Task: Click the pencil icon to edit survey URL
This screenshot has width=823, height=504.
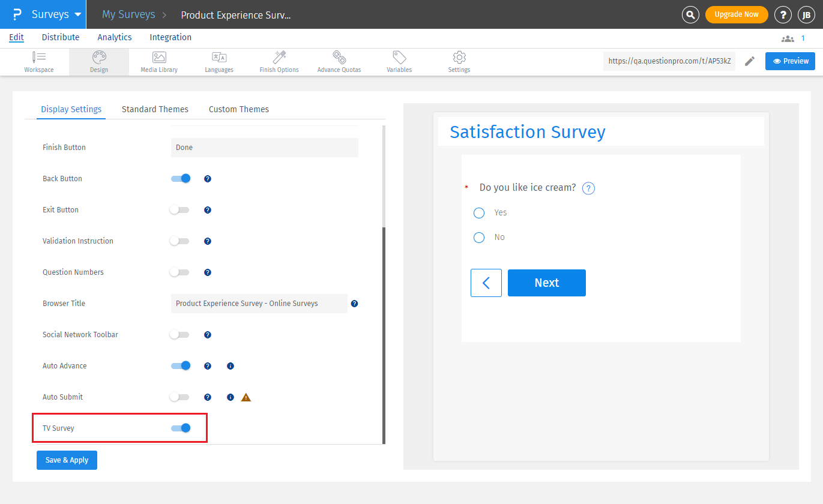Action: point(749,61)
